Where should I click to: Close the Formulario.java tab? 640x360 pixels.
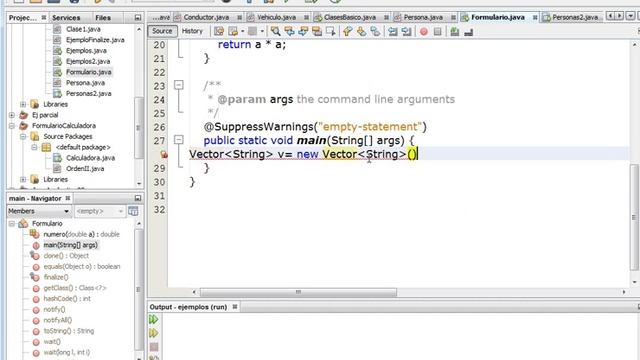click(535, 18)
